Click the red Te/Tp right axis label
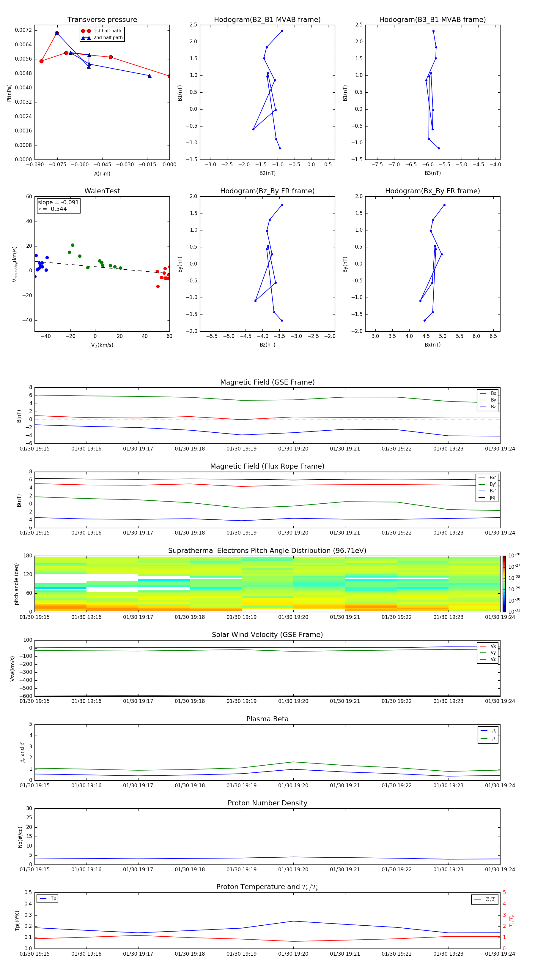 click(x=512, y=921)
